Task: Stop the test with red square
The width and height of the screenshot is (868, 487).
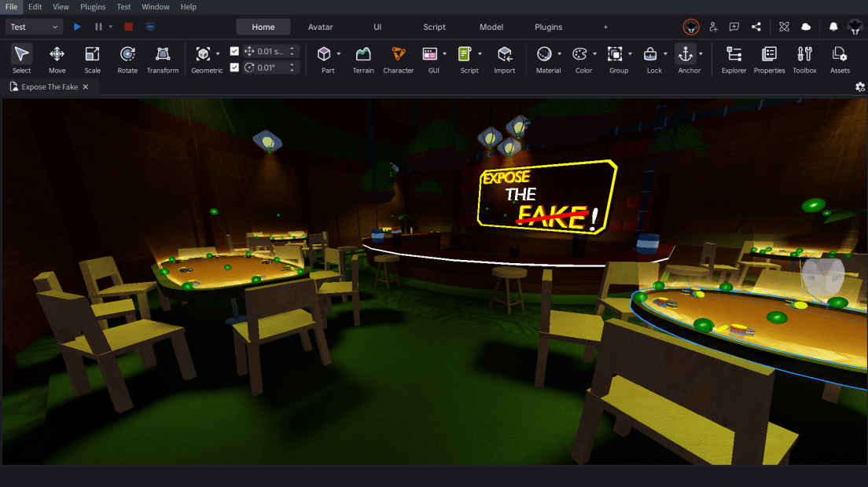Action: 128,27
